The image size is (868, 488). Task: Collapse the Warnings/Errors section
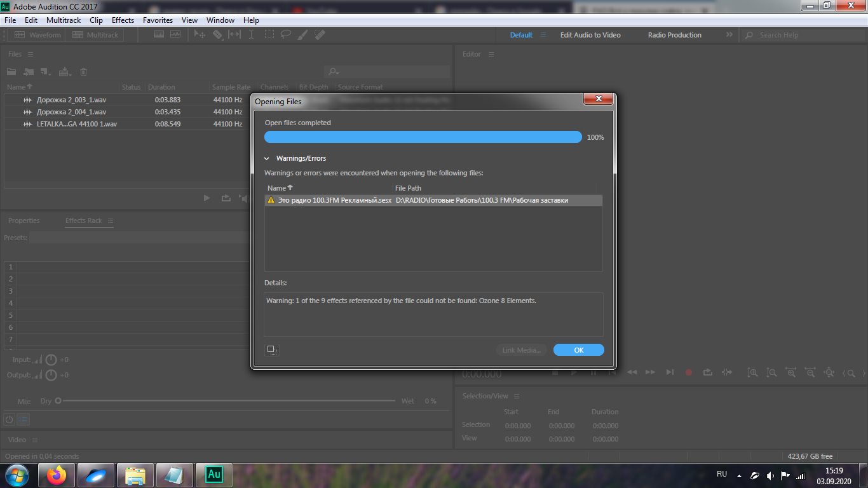[268, 158]
